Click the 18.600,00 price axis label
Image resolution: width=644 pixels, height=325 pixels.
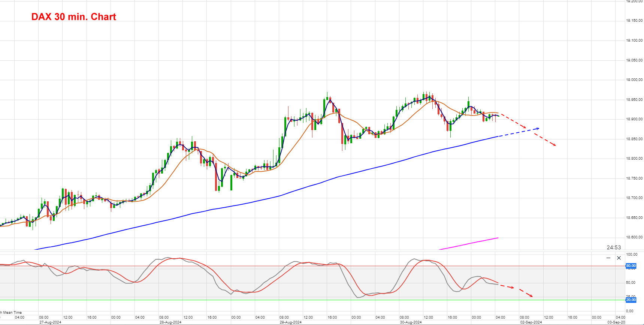pyautogui.click(x=634, y=237)
